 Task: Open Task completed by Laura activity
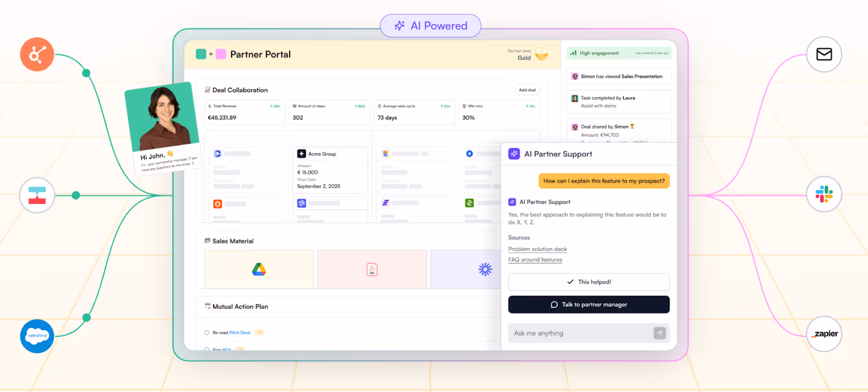(x=619, y=101)
